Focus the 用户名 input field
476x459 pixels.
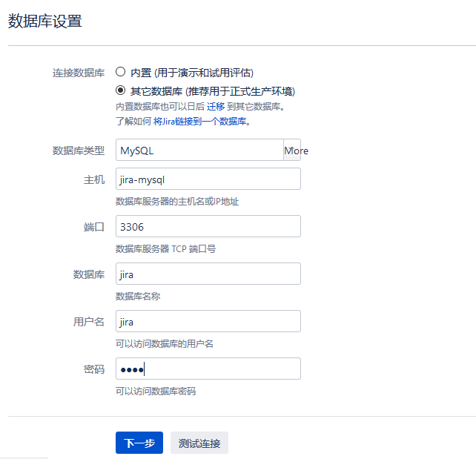[208, 321]
